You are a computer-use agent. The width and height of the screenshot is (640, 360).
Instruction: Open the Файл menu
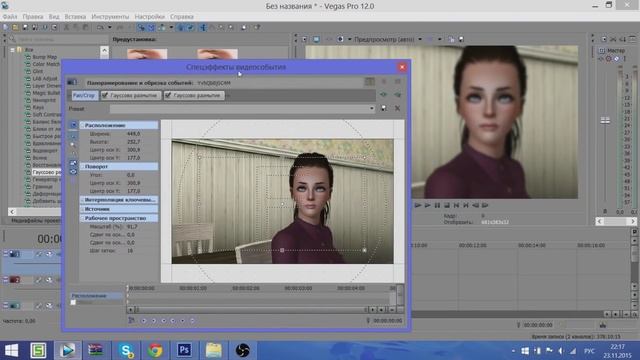tap(10, 17)
